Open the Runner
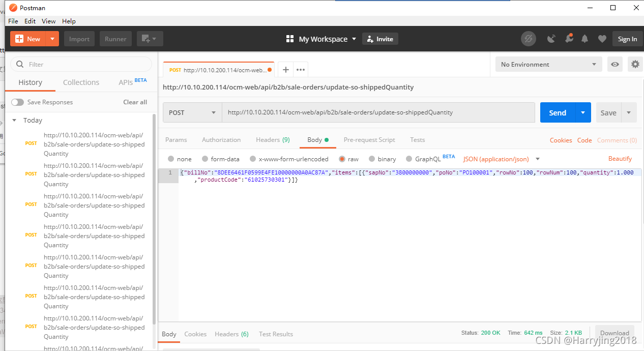 115,39
